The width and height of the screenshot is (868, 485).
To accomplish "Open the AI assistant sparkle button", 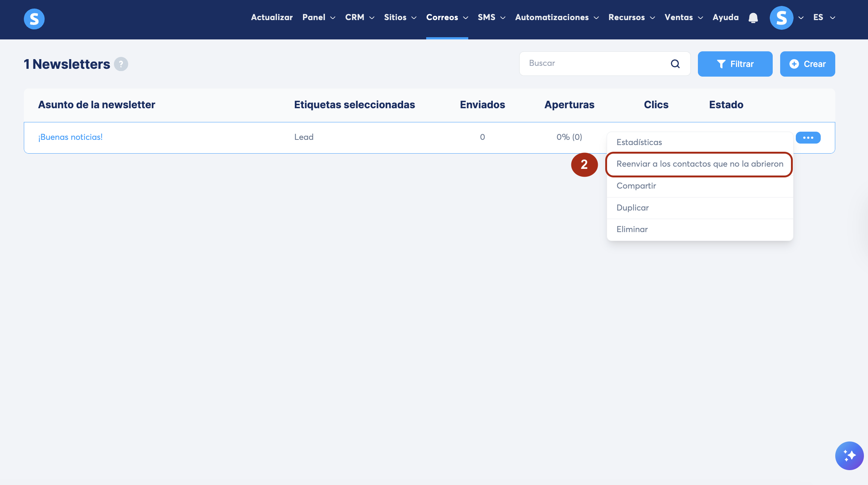I will [849, 456].
